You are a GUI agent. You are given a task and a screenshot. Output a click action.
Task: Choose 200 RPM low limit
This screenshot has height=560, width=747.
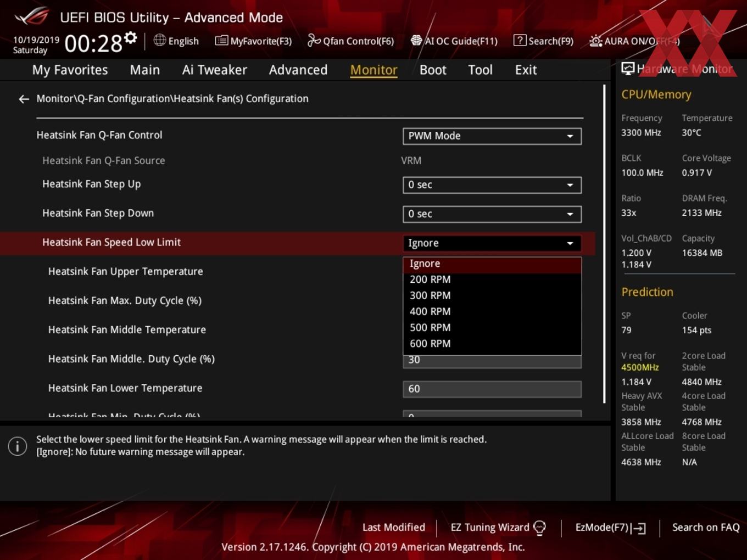pyautogui.click(x=492, y=279)
